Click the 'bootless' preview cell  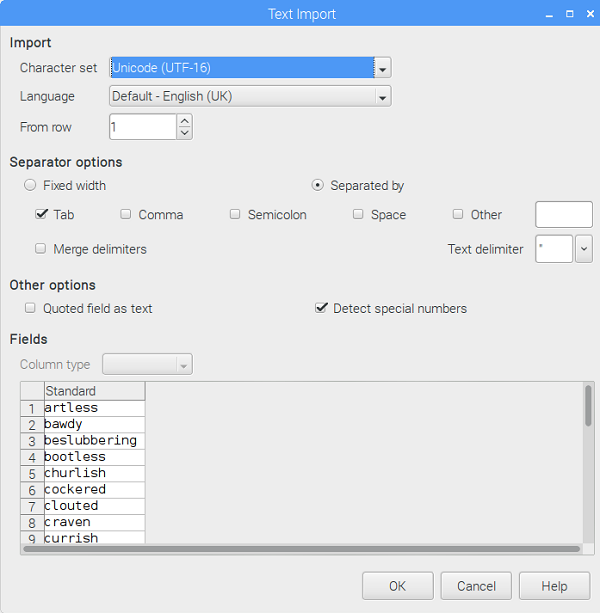pos(95,457)
